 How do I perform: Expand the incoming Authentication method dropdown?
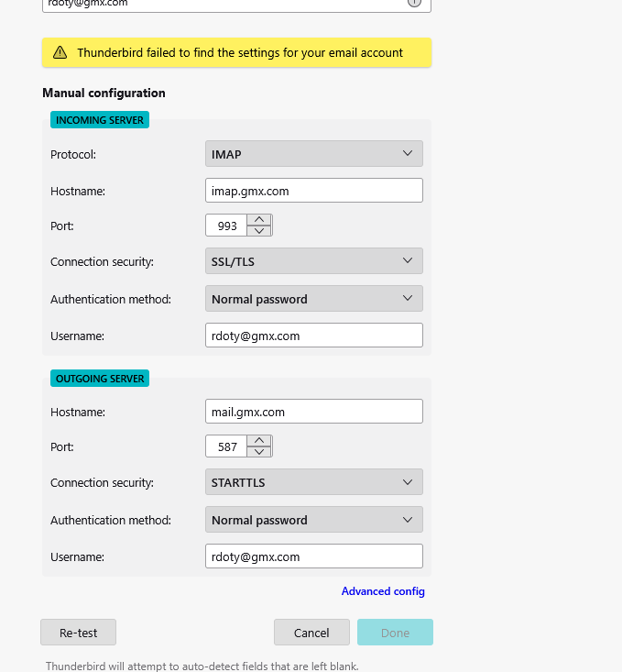[314, 299]
